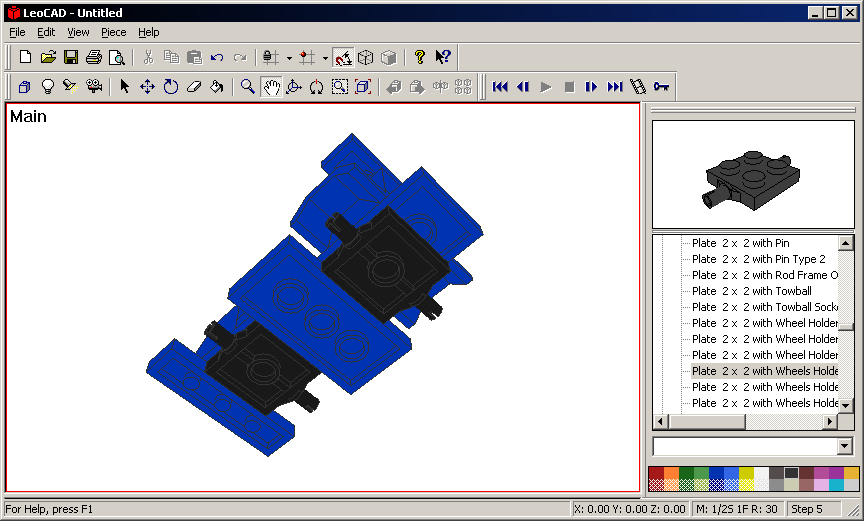Jump to first step button
This screenshot has height=521, width=864.
pyautogui.click(x=500, y=87)
